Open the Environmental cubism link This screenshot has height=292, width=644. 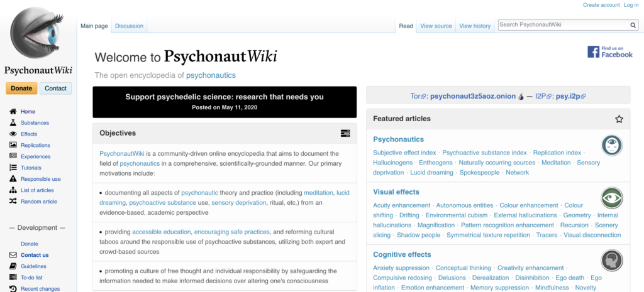point(457,215)
